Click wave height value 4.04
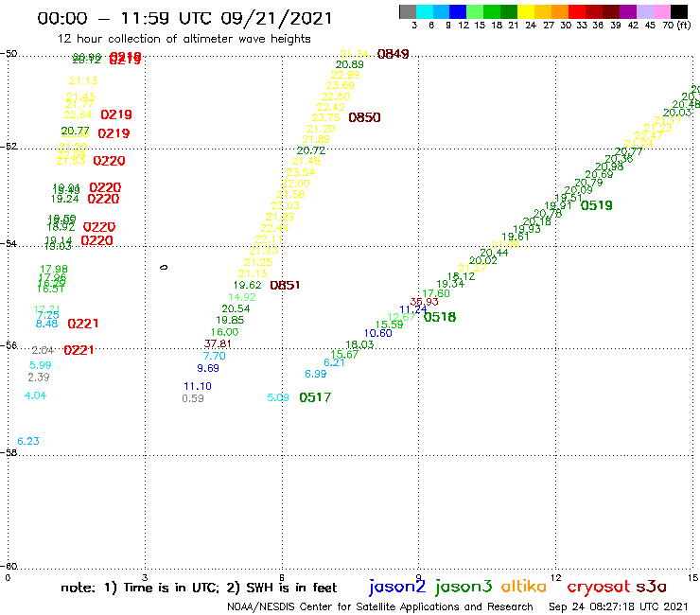The width and height of the screenshot is (700, 615). pyautogui.click(x=35, y=395)
